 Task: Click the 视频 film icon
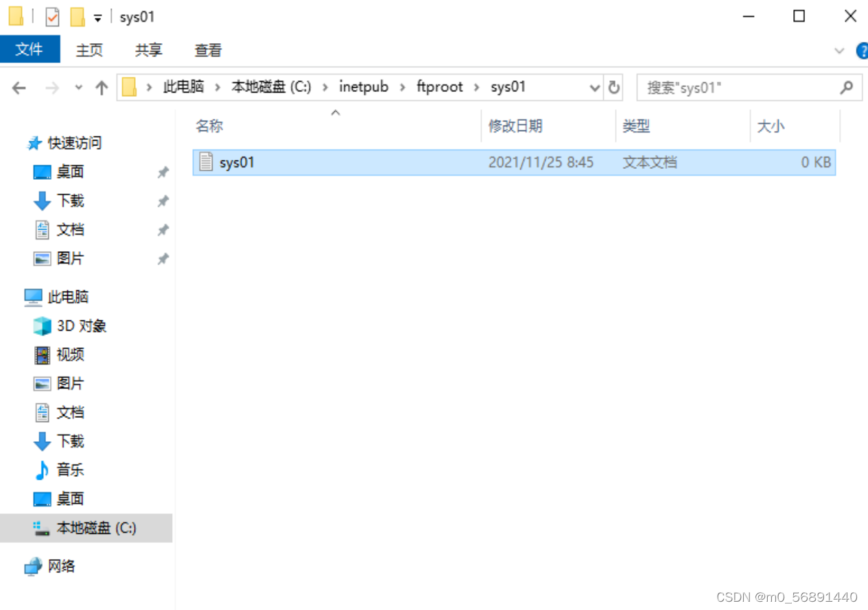coord(43,355)
